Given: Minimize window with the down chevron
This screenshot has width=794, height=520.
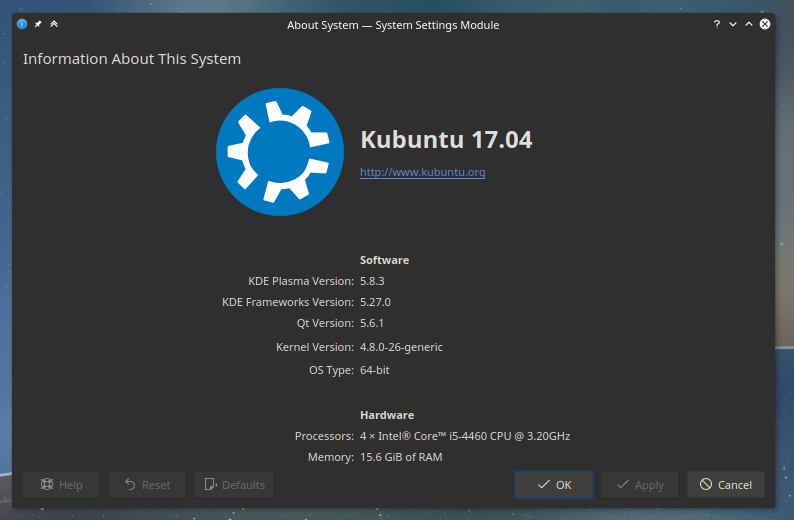Looking at the screenshot, I should 733,24.
